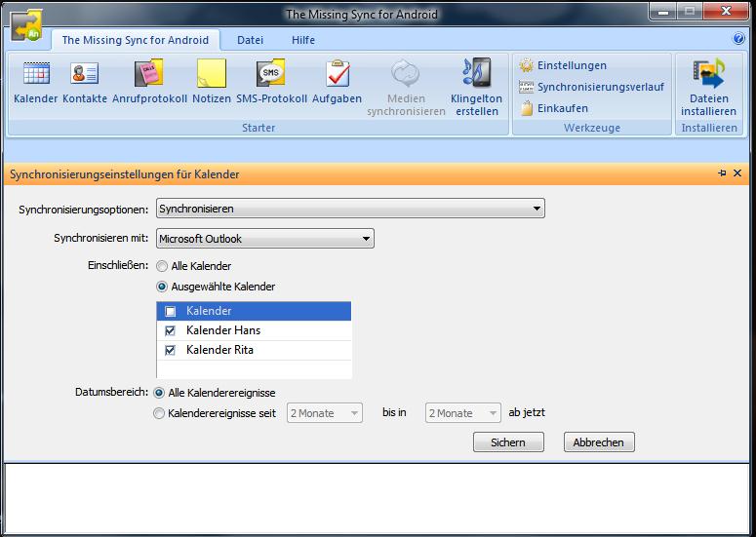Open the Hilfe menu tab

303,40
